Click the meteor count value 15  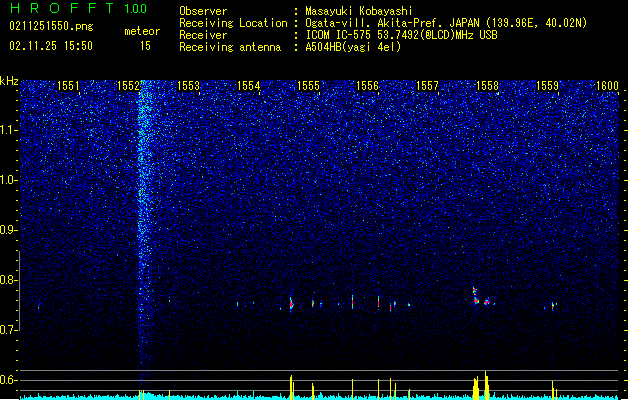click(145, 46)
